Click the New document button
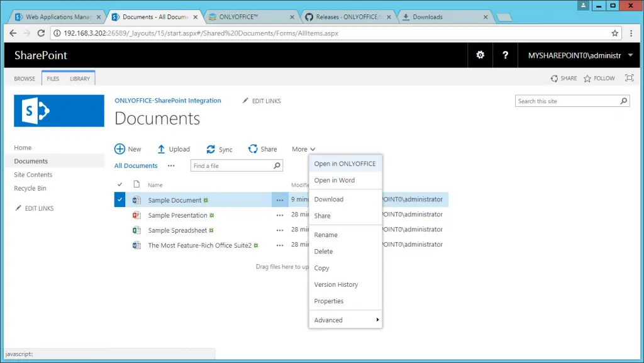 pyautogui.click(x=128, y=149)
